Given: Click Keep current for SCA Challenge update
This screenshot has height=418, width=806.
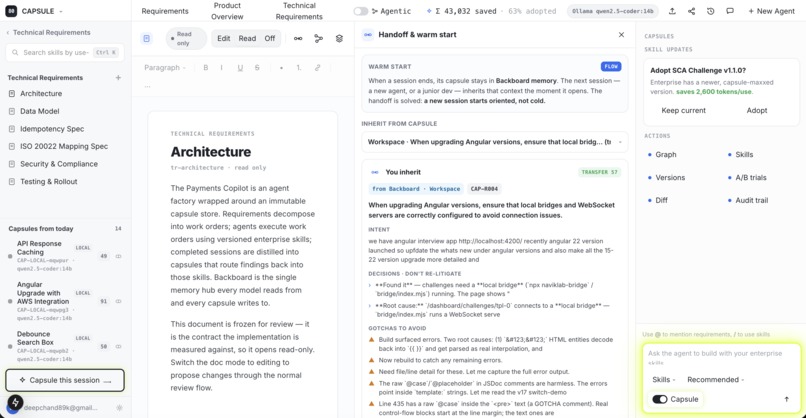Looking at the screenshot, I should point(683,111).
